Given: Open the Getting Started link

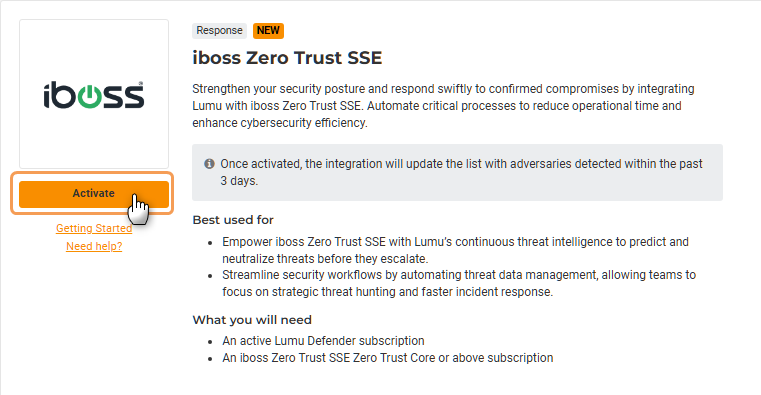Looking at the screenshot, I should point(94,228).
